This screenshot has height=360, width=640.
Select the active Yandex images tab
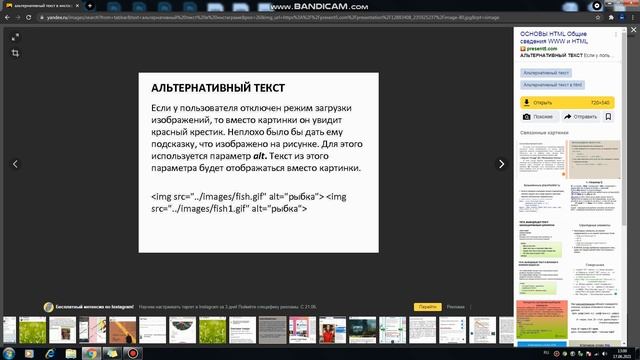[x=42, y=6]
